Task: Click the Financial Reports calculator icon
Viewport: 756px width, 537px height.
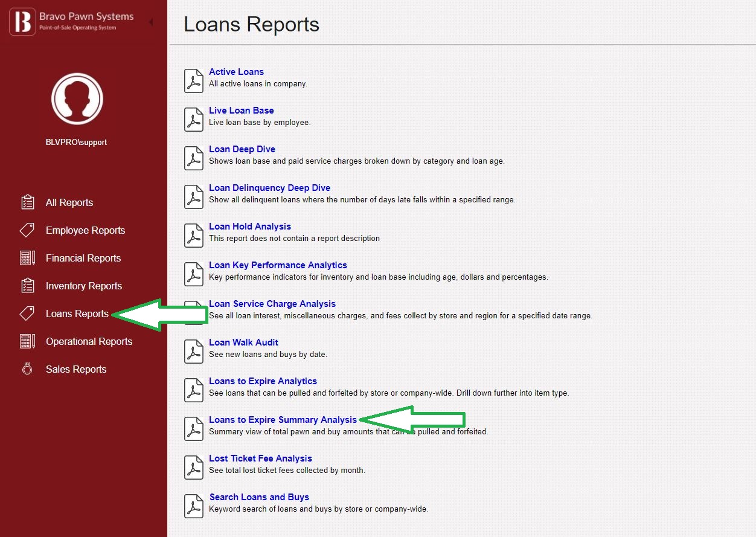Action: click(x=27, y=258)
